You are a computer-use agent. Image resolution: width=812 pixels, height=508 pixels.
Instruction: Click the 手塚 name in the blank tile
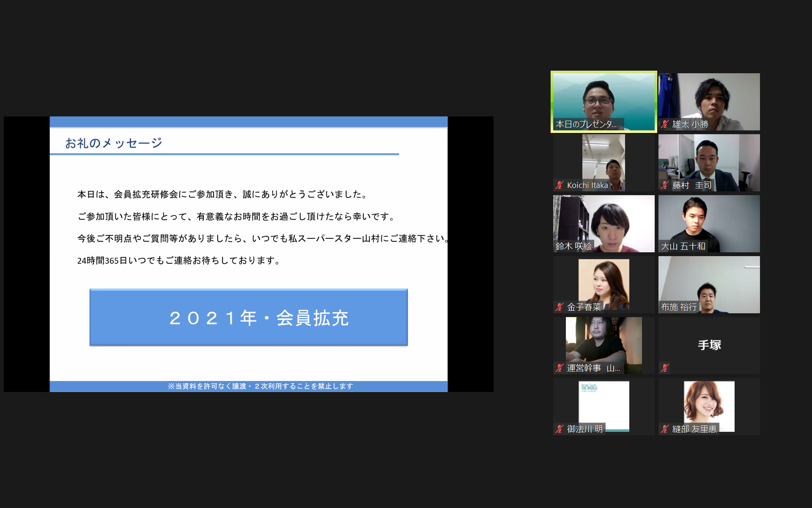709,345
